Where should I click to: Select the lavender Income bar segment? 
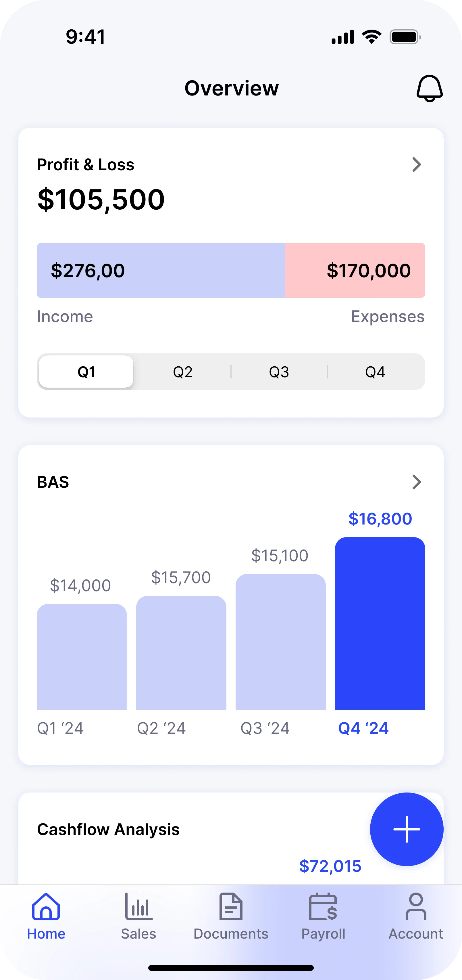point(160,271)
